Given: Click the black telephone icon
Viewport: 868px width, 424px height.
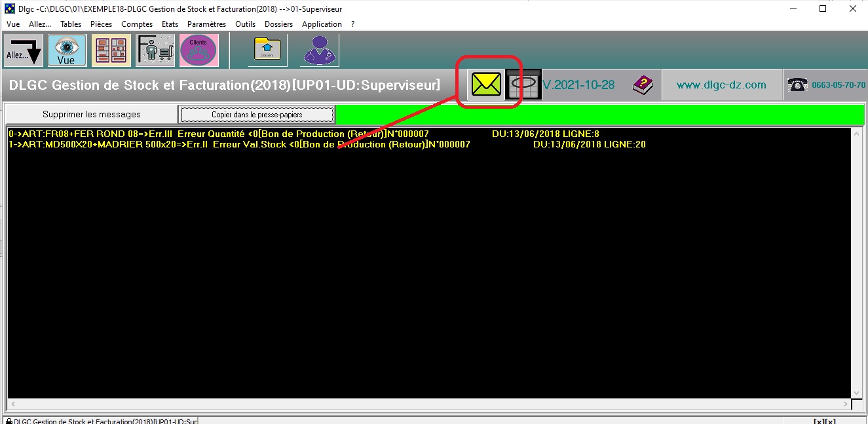Looking at the screenshot, I should [797, 85].
